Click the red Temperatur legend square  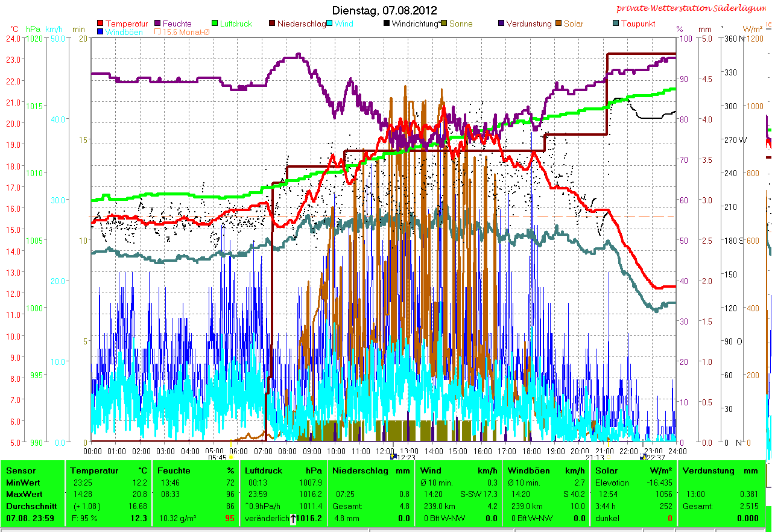click(x=100, y=24)
